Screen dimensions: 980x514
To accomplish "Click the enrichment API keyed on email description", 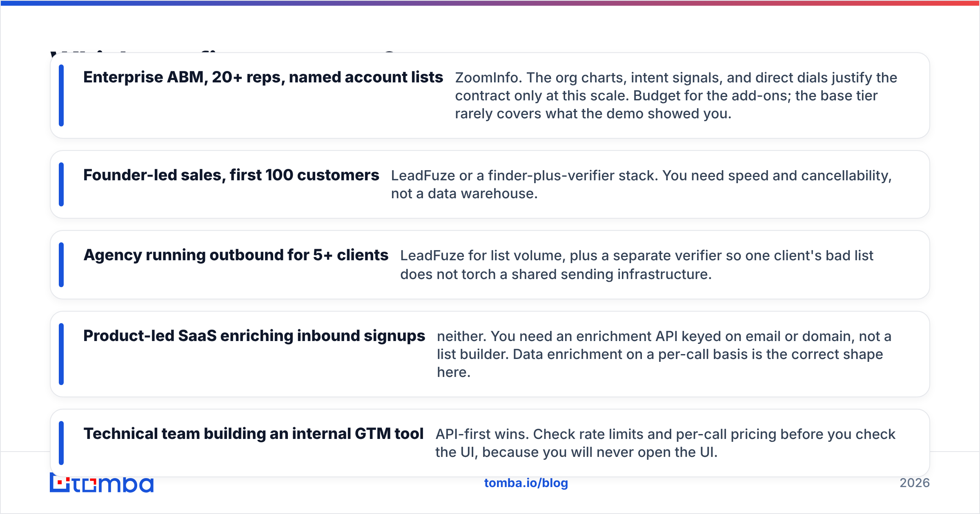I will tap(664, 354).
